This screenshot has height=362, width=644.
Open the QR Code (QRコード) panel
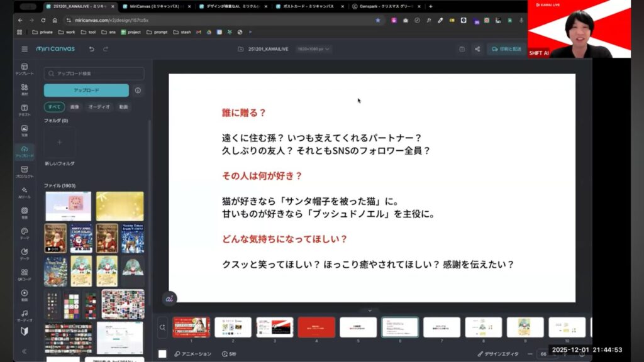tap(25, 275)
